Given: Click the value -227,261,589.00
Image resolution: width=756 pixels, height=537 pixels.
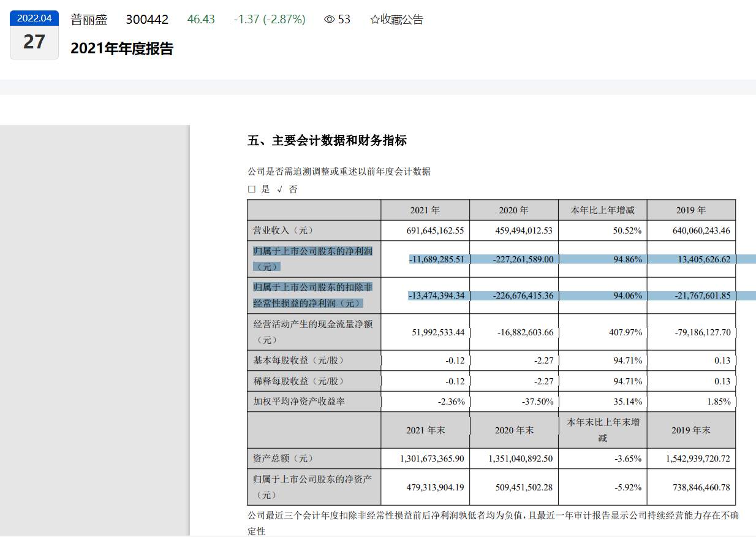Looking at the screenshot, I should 523,259.
